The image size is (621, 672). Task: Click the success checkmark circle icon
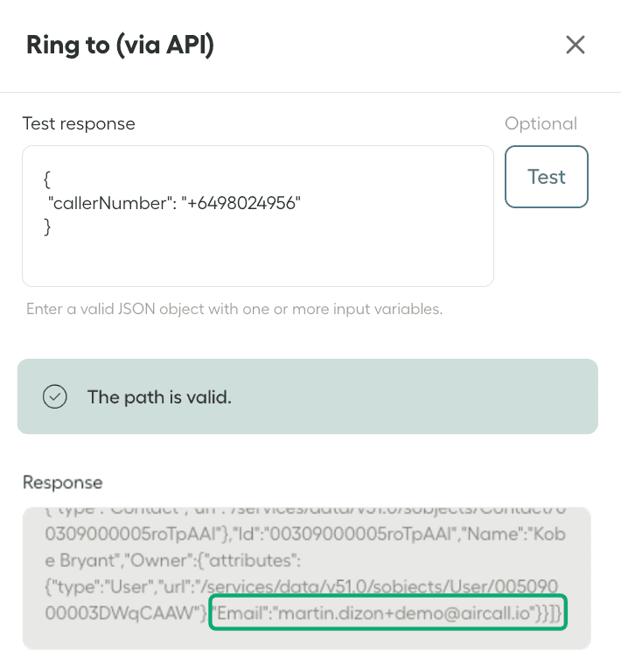(x=55, y=396)
